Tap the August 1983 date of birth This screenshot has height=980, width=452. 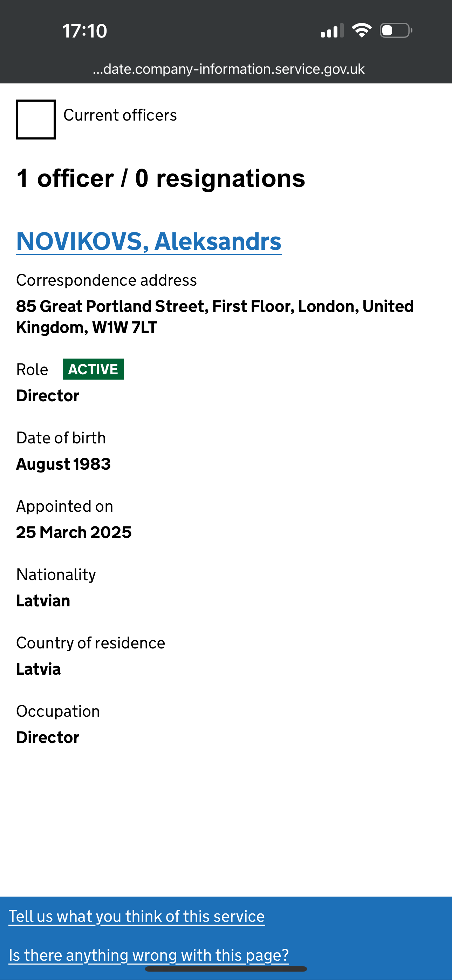pyautogui.click(x=63, y=464)
